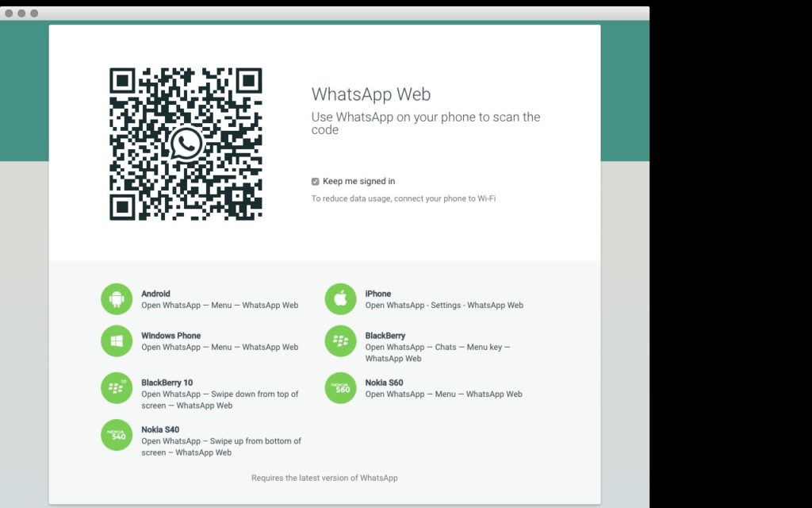Image resolution: width=812 pixels, height=508 pixels.
Task: Uncheck the Keep me signed in checkbox
Action: (x=315, y=182)
